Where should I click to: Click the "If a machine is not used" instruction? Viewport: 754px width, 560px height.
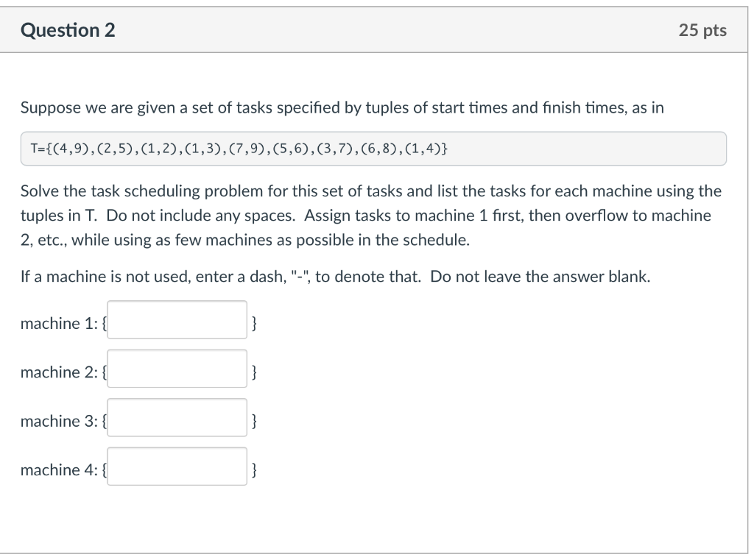[335, 277]
